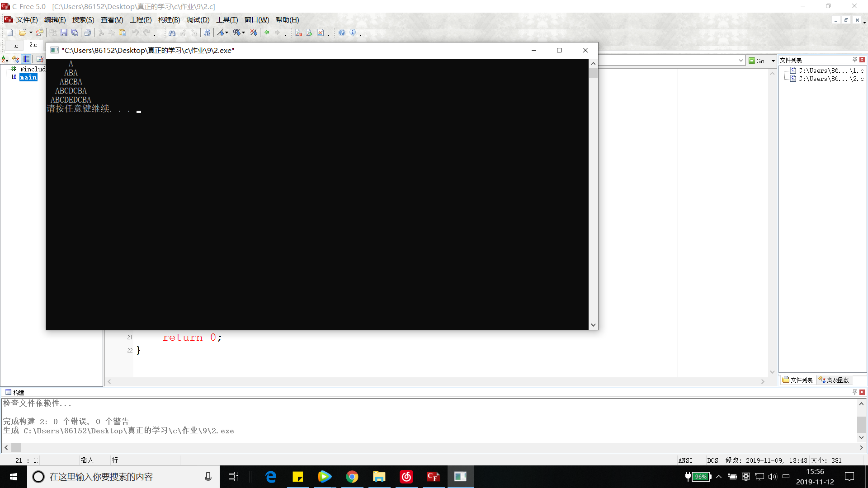Open C-Free from the Windows taskbar

(433, 477)
